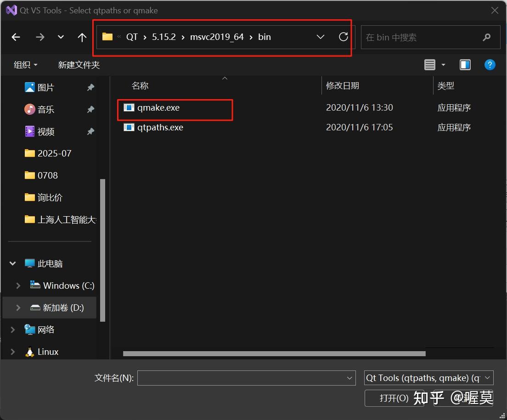The height and width of the screenshot is (420, 507).
Task: Unpin 视频 from quick access
Action: click(x=90, y=131)
